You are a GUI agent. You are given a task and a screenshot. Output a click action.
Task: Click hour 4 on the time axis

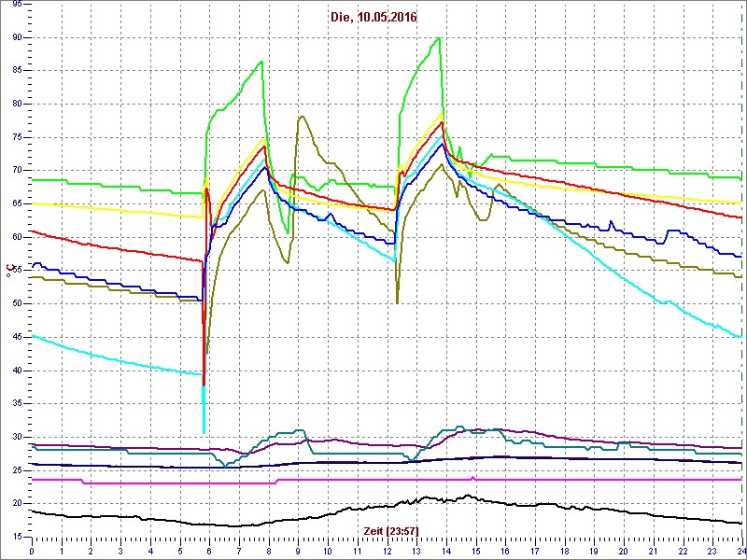click(x=150, y=551)
